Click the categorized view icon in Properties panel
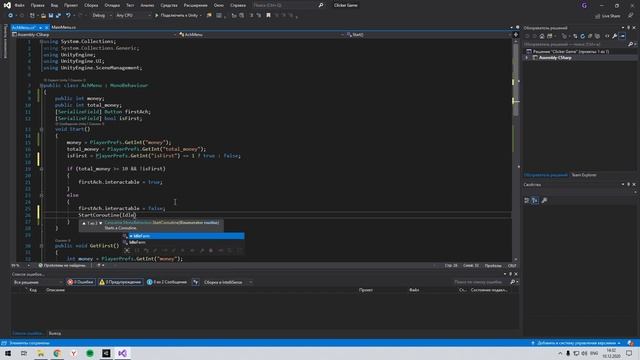This screenshot has height=360, width=640. coord(527,200)
